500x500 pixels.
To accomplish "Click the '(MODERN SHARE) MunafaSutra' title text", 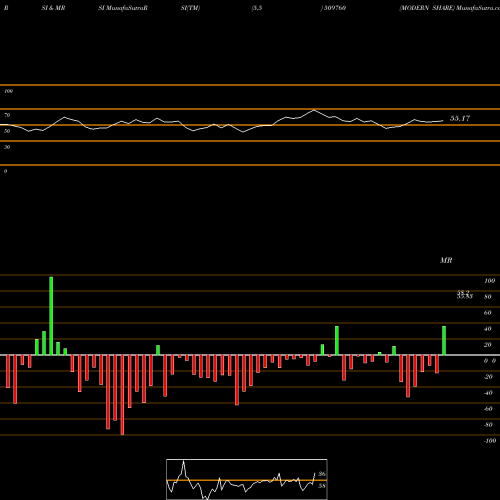I will 449,8.
